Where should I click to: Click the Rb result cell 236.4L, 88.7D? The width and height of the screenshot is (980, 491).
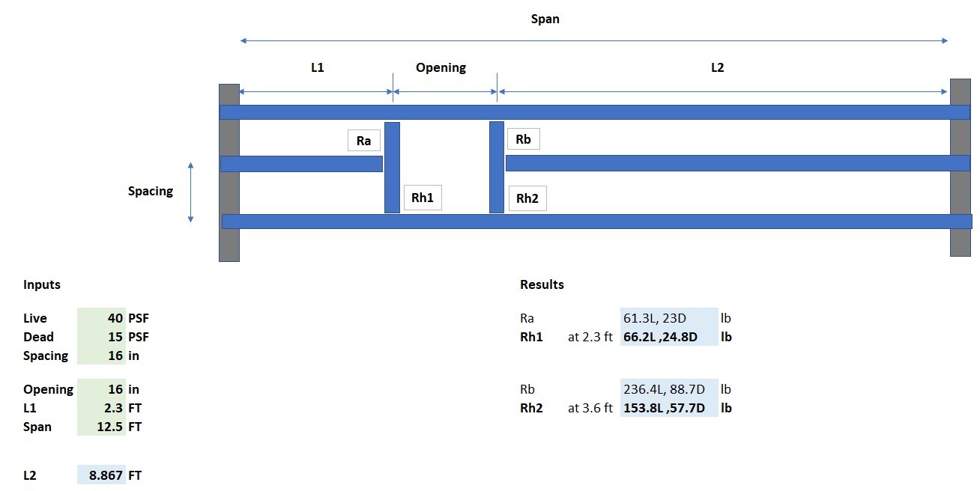669,389
